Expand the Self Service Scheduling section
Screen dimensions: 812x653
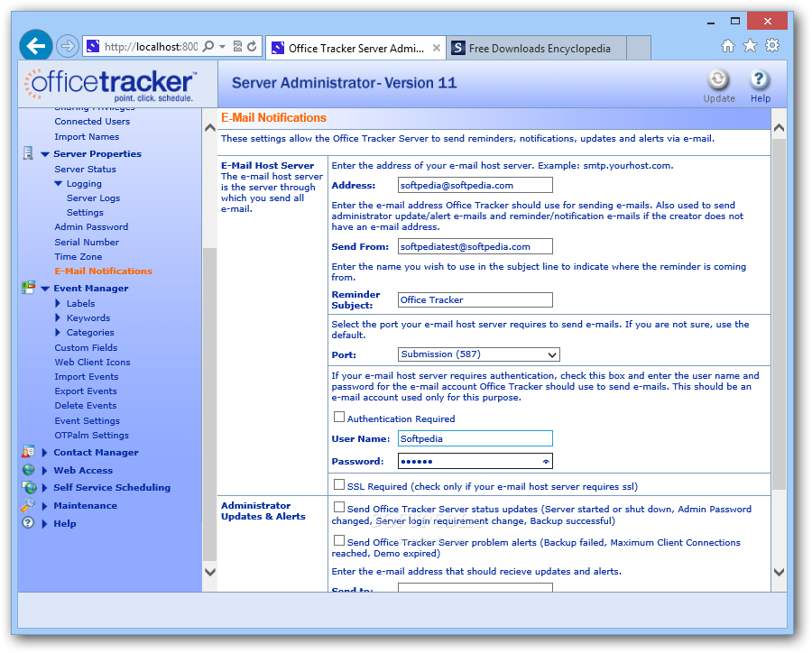44,488
